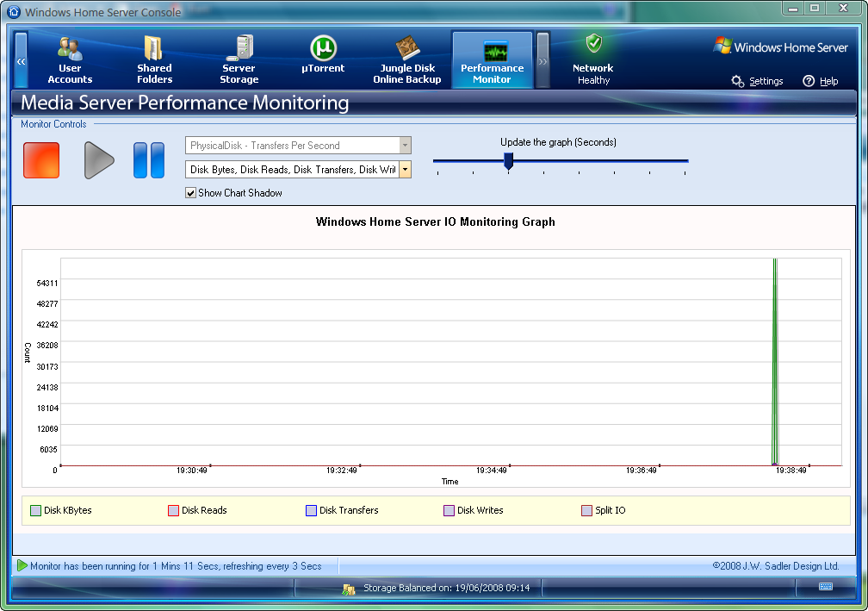
Task: View Network Healthy status
Action: pyautogui.click(x=592, y=59)
